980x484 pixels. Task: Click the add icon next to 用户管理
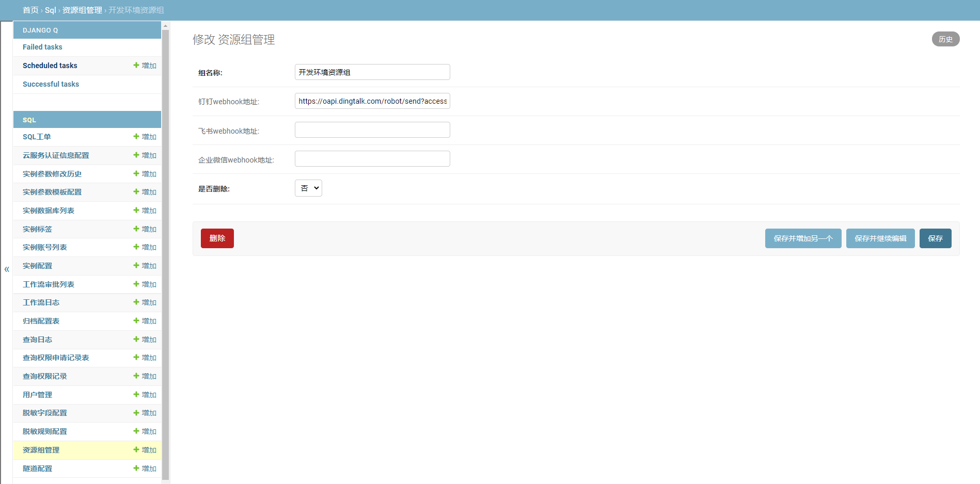point(136,395)
